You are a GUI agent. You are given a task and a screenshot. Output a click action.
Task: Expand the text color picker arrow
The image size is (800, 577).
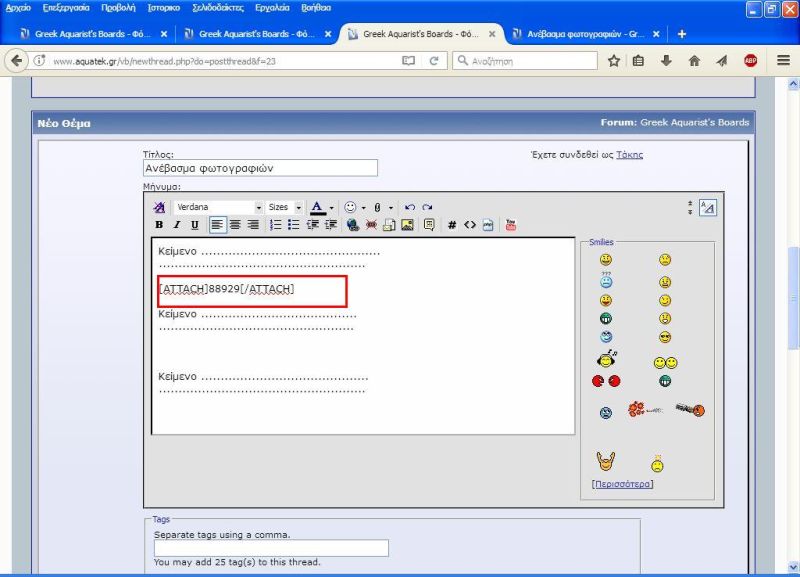click(x=332, y=207)
